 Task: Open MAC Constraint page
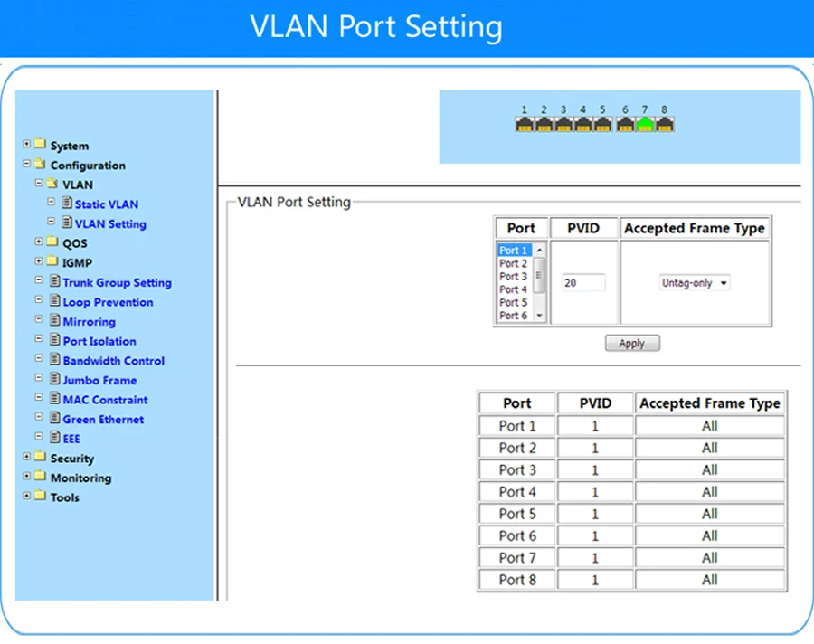(x=106, y=400)
